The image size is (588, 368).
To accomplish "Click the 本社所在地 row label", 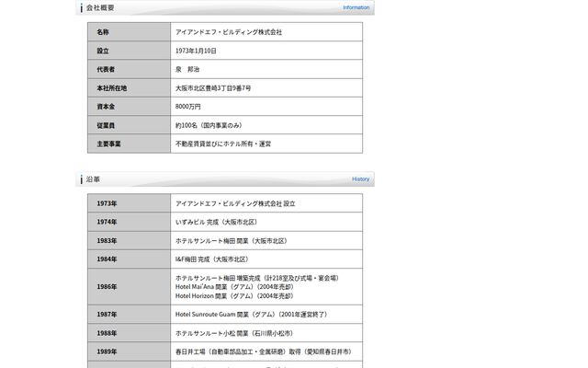I will coord(112,88).
